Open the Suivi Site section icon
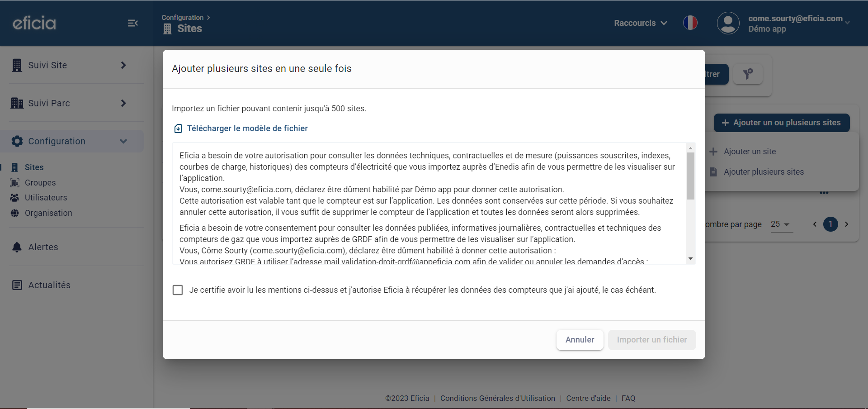This screenshot has width=868, height=409. click(x=17, y=65)
